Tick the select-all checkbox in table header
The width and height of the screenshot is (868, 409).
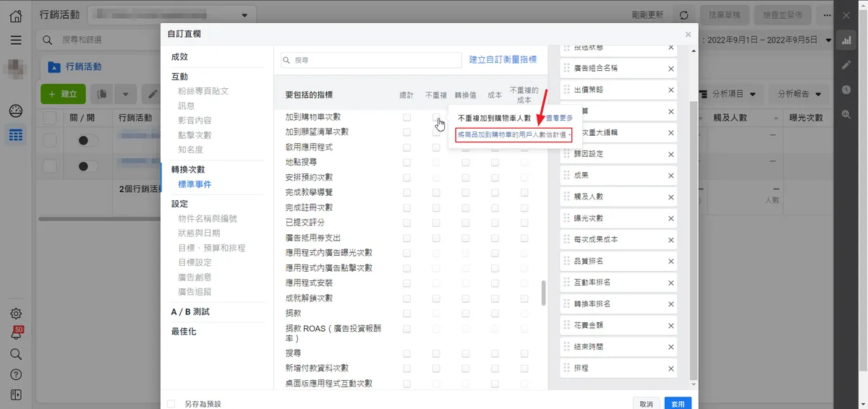pos(50,118)
